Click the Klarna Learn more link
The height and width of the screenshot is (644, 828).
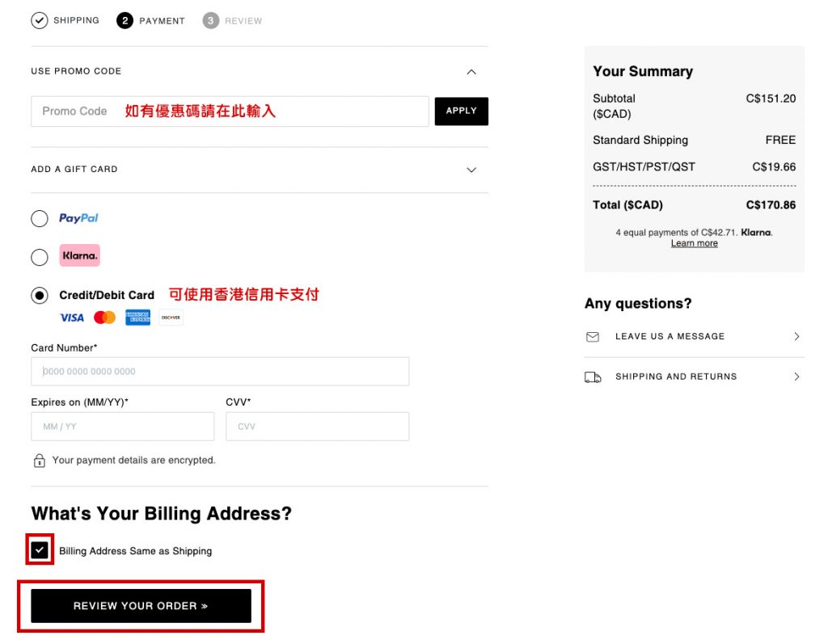coord(694,243)
